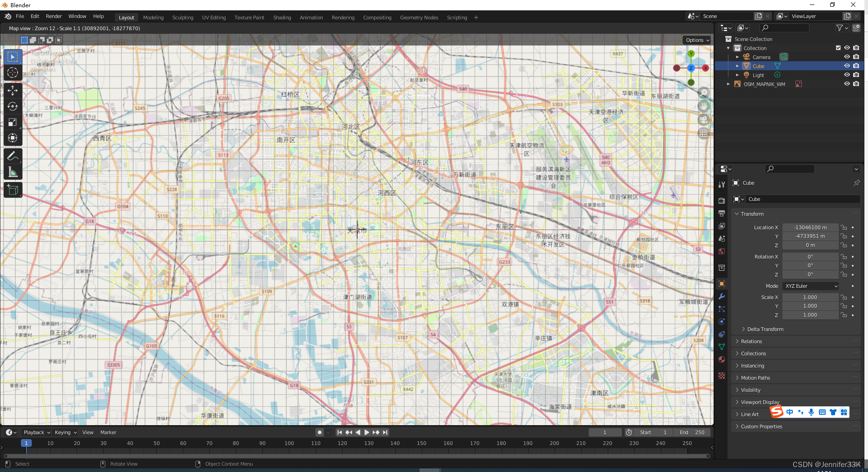Viewport: 868px width, 472px height.
Task: Open the Render properties tab
Action: (722, 201)
